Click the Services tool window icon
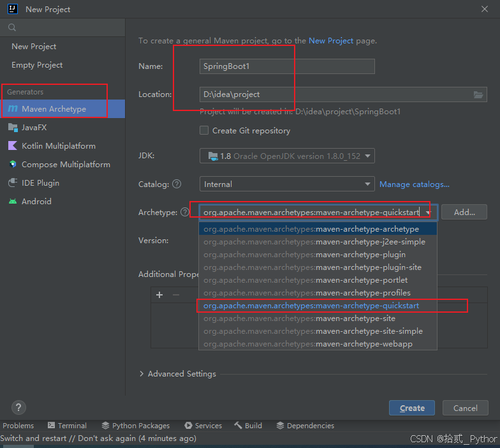This screenshot has height=448, width=500. pos(189,425)
